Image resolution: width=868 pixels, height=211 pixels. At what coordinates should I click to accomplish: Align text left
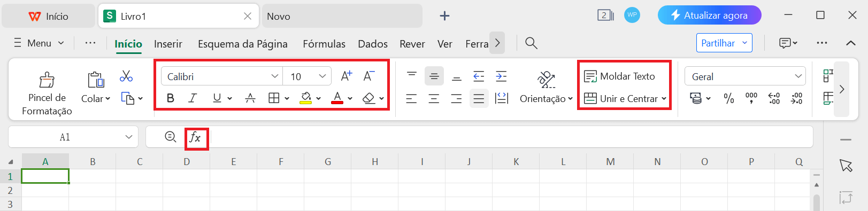(411, 99)
